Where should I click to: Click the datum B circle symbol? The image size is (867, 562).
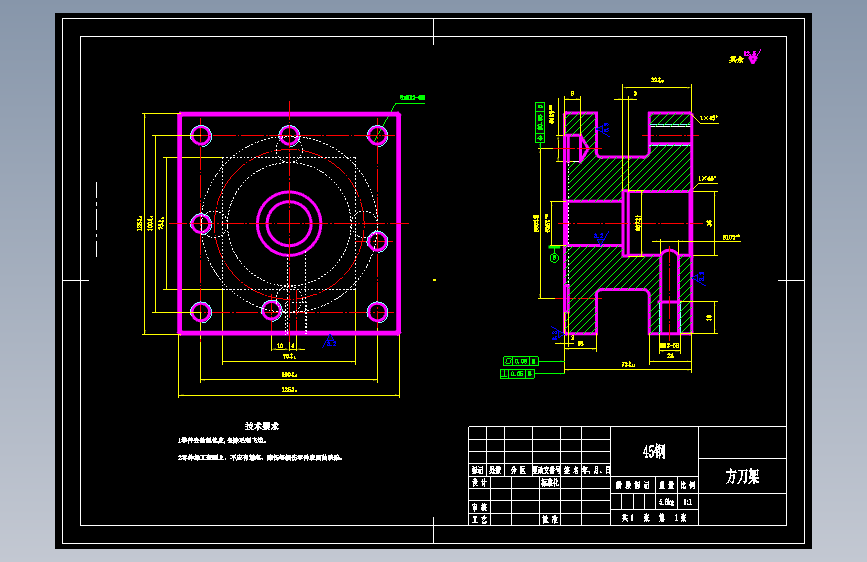pos(555,258)
